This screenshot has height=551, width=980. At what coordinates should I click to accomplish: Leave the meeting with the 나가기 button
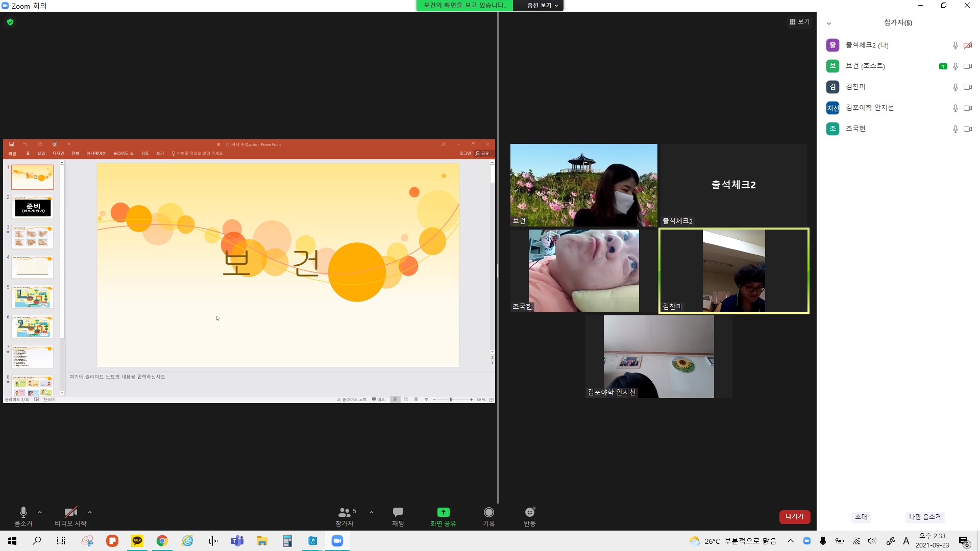pyautogui.click(x=795, y=517)
